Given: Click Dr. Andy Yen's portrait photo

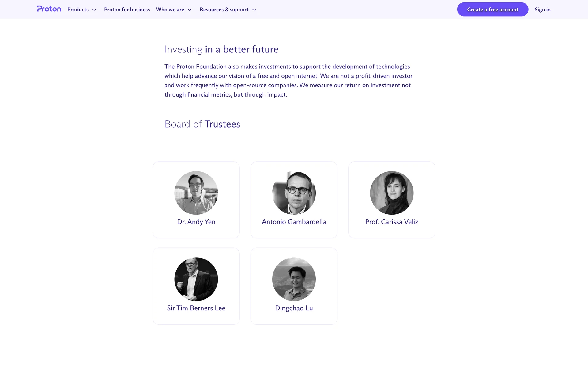Looking at the screenshot, I should tap(196, 193).
